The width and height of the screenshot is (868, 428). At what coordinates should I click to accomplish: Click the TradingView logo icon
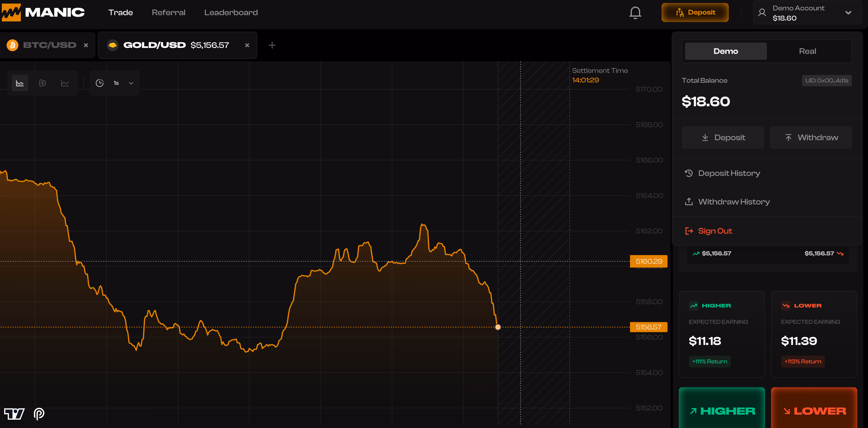click(14, 413)
